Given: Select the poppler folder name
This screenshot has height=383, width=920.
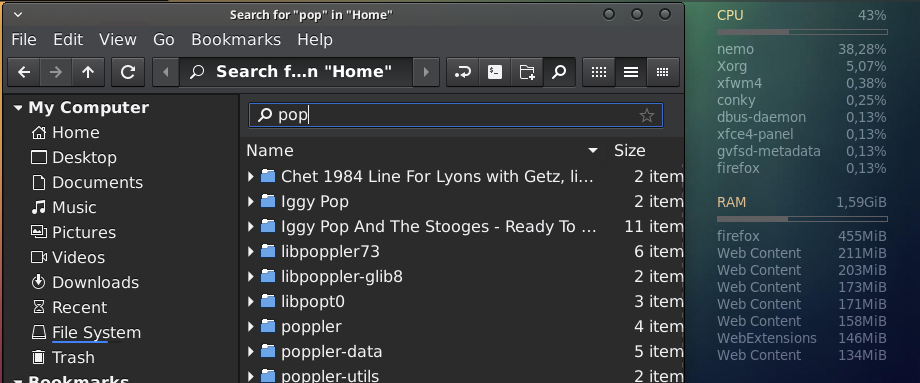Looking at the screenshot, I should coord(311,327).
